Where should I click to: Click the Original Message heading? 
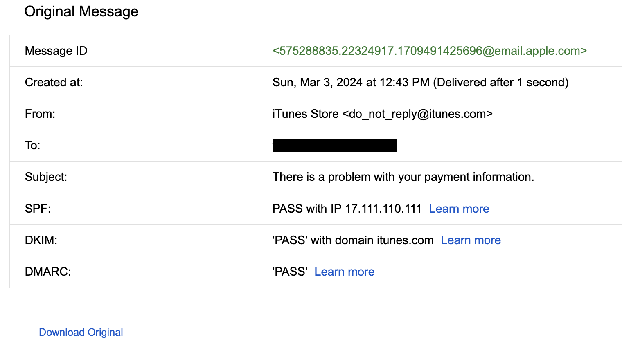point(81,11)
